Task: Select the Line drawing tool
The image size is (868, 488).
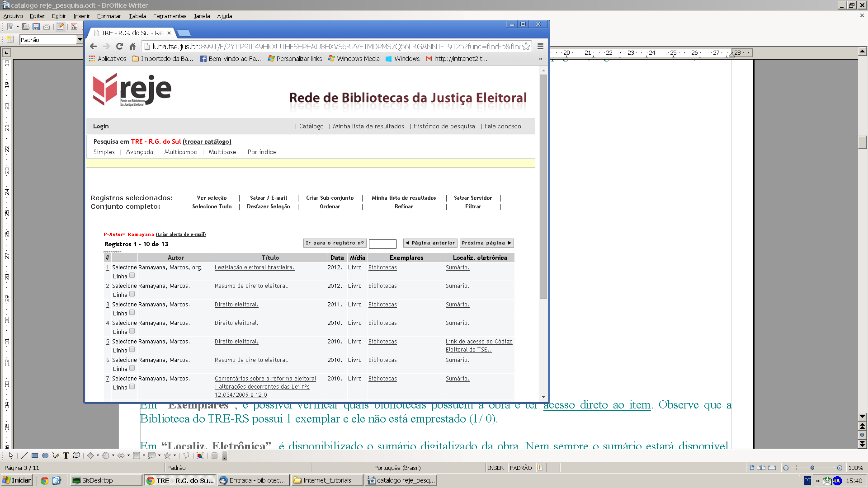Action: tap(24, 455)
